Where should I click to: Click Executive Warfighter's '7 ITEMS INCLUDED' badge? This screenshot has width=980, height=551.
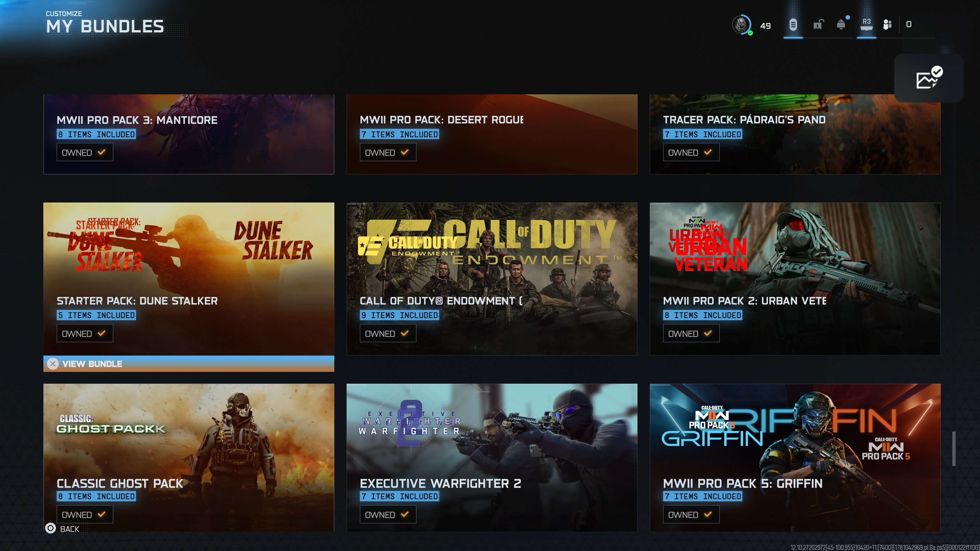399,496
